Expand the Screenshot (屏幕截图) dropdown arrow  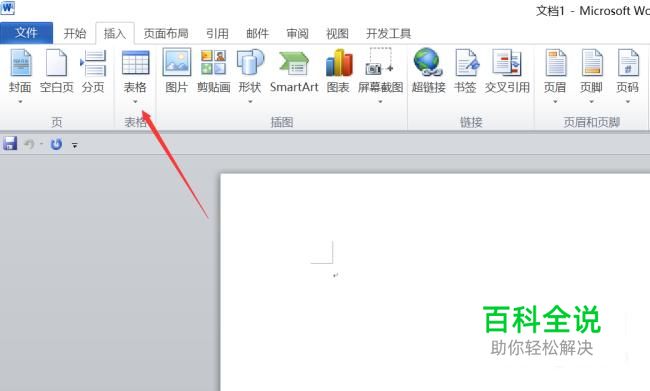pyautogui.click(x=380, y=102)
